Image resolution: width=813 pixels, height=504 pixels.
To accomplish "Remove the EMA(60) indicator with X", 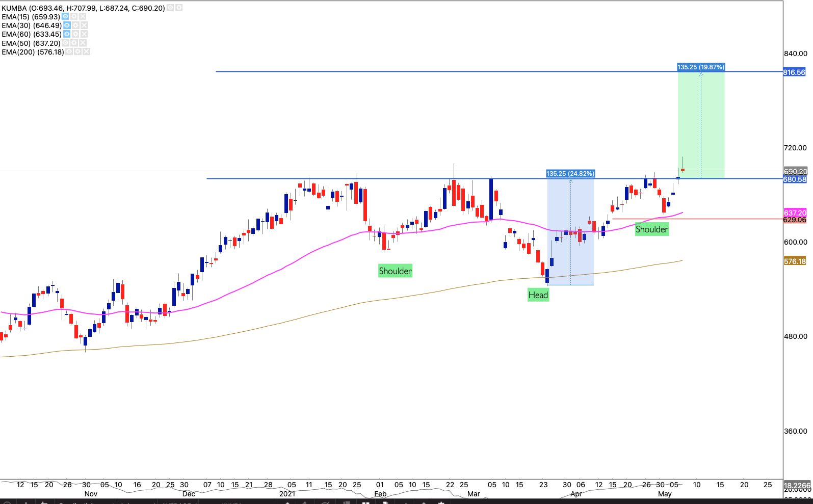I will pyautogui.click(x=84, y=34).
